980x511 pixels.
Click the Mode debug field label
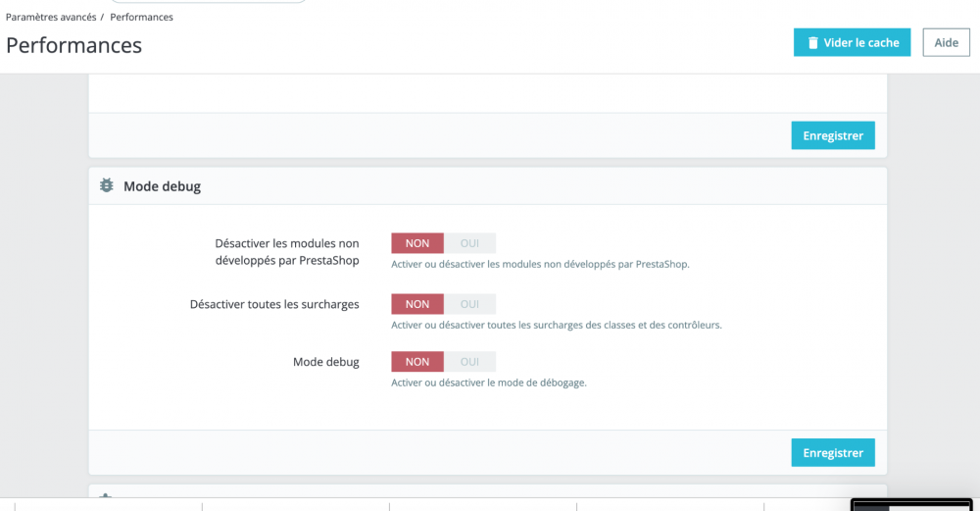point(325,362)
